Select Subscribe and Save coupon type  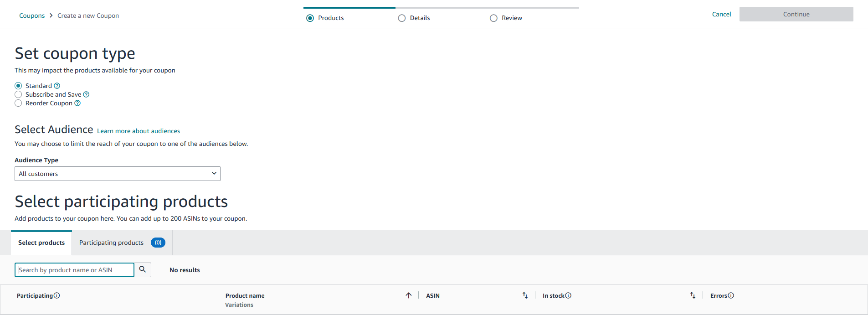[18, 94]
